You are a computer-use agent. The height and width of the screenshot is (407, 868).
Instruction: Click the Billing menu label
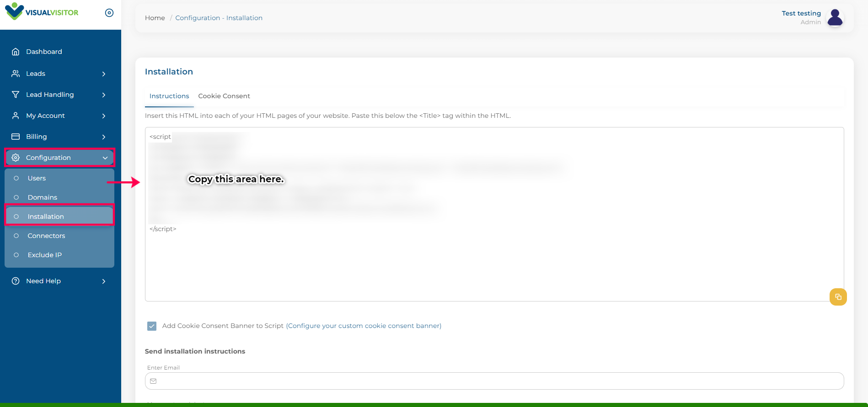[x=37, y=137]
